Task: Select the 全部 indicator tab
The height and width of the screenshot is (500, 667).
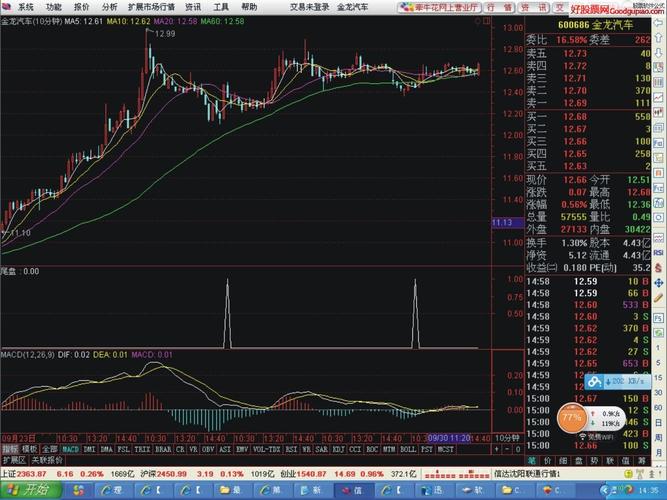Action: pyautogui.click(x=50, y=449)
